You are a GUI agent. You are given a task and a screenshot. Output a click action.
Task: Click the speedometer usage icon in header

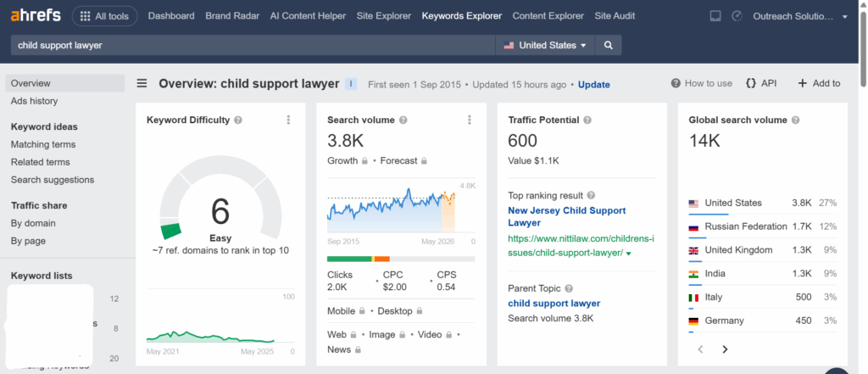pos(737,16)
